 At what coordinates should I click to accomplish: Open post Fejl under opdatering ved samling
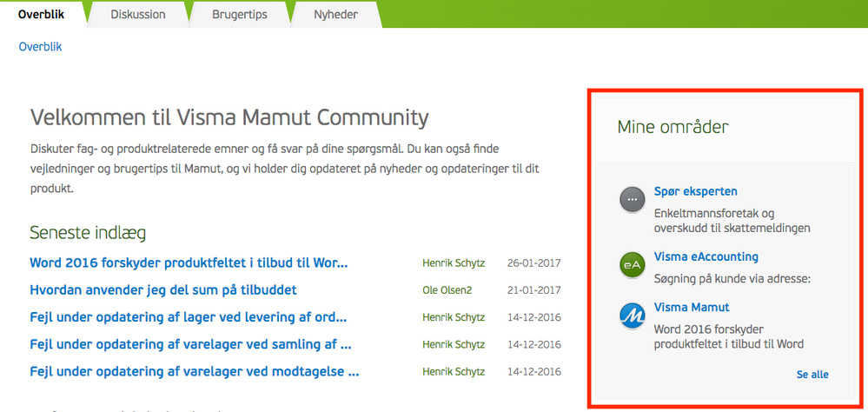pos(190,344)
